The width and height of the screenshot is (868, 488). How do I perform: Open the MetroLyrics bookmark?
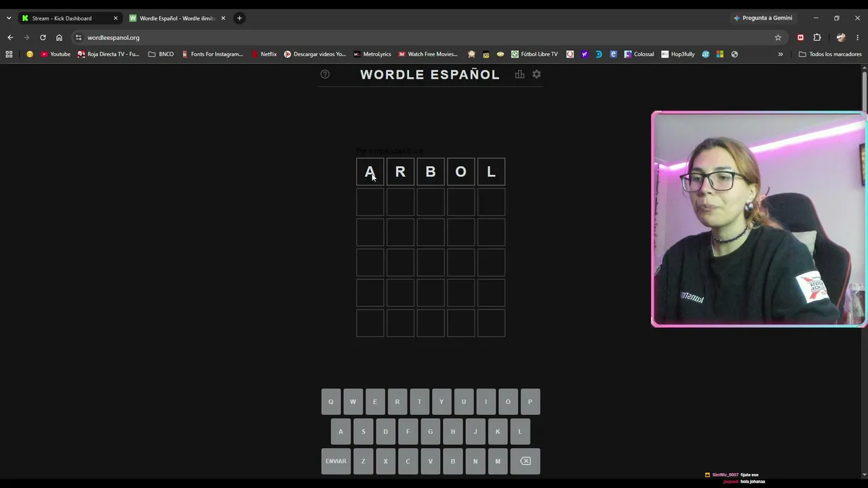pyautogui.click(x=372, y=54)
